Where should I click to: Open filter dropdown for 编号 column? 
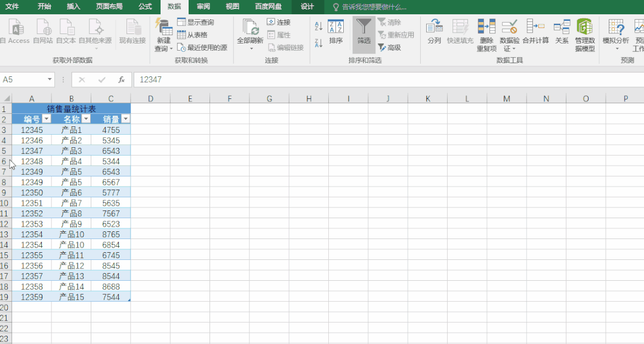(x=47, y=119)
